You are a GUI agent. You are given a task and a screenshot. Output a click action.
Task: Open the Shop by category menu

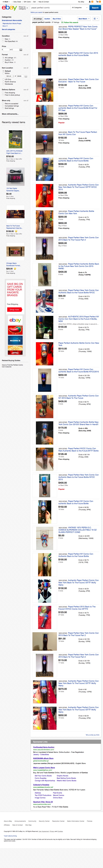point(23,7)
